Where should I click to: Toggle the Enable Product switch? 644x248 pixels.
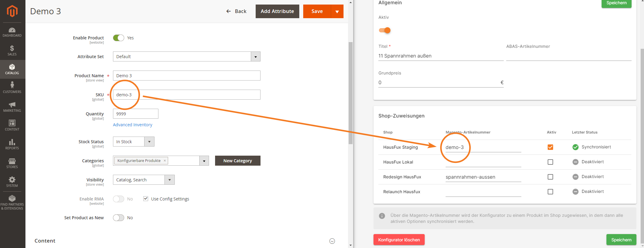coord(118,38)
